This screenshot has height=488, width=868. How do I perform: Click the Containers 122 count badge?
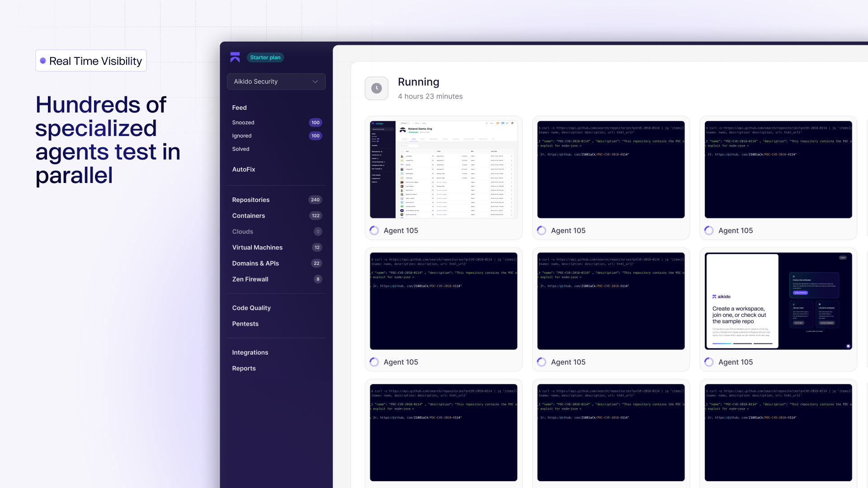click(316, 216)
